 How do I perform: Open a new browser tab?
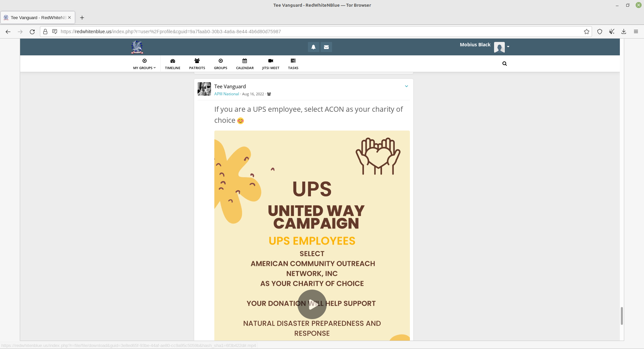(x=82, y=17)
